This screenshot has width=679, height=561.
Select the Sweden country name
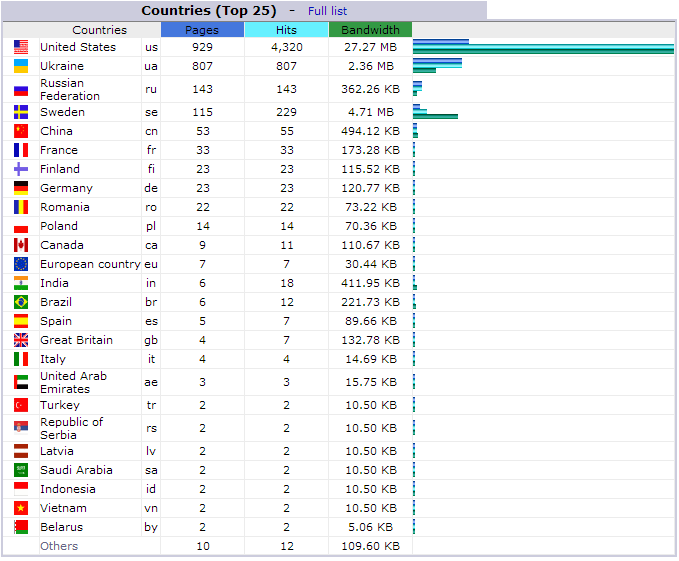pos(62,112)
